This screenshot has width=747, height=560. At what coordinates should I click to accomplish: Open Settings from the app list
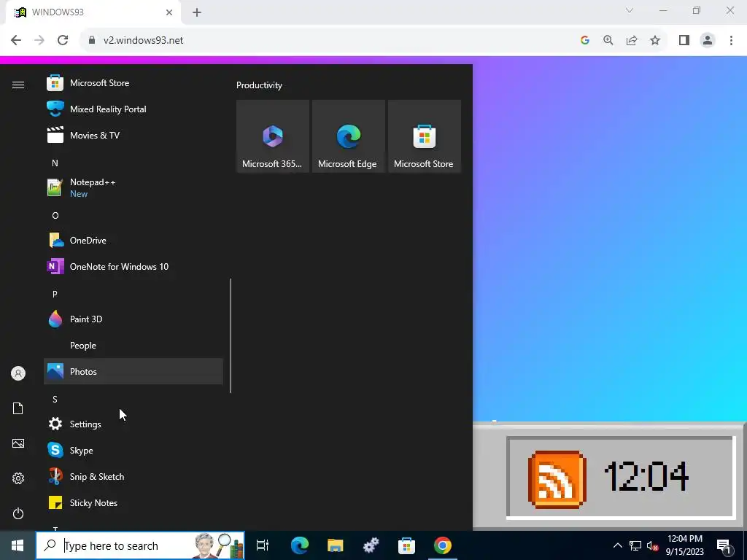pyautogui.click(x=133, y=424)
